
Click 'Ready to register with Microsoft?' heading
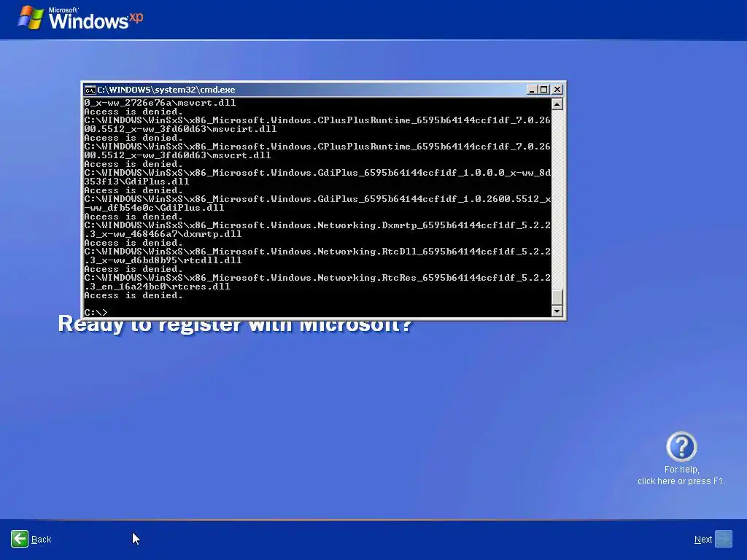(x=235, y=327)
